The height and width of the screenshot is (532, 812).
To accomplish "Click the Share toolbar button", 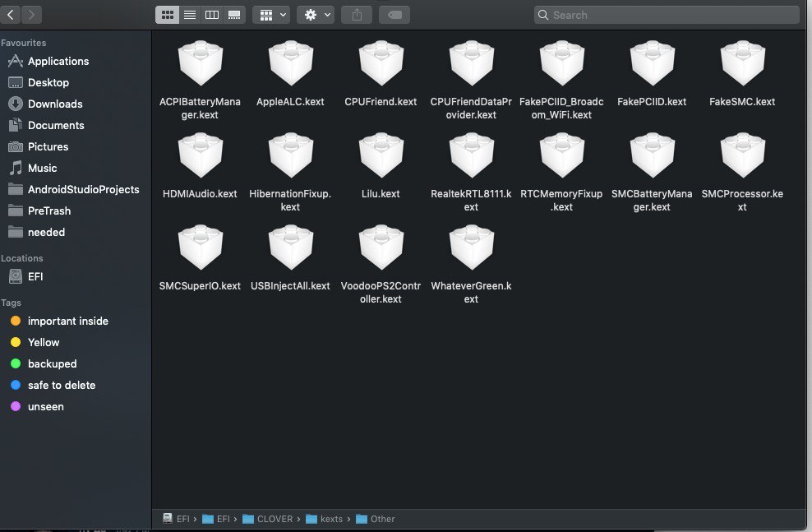I will tap(357, 15).
